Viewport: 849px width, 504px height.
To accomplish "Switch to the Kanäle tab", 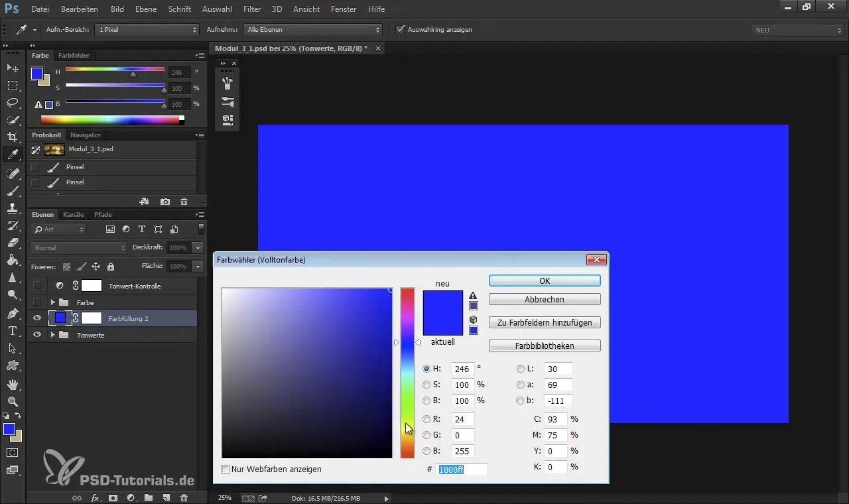I will tap(74, 215).
